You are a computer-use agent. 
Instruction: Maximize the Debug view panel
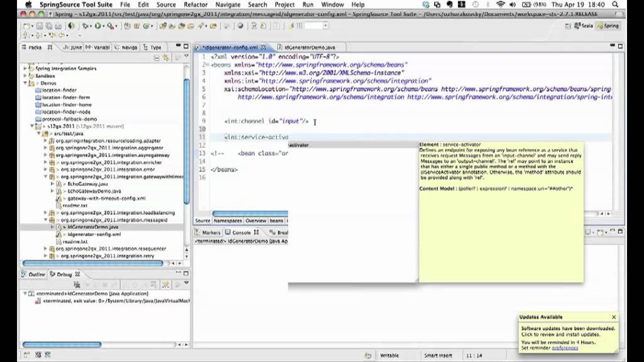[186, 273]
